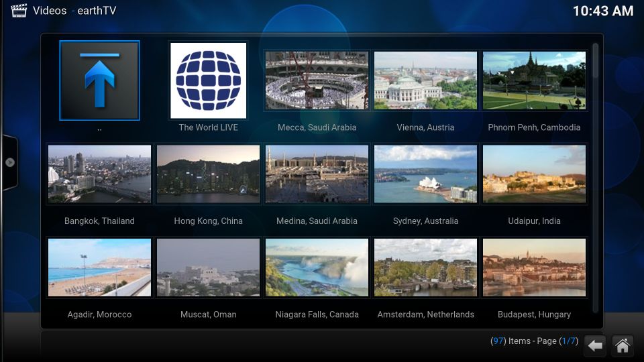644x362 pixels.
Task: Open the Niagara Falls, Canada thumbnail
Action: click(x=317, y=267)
